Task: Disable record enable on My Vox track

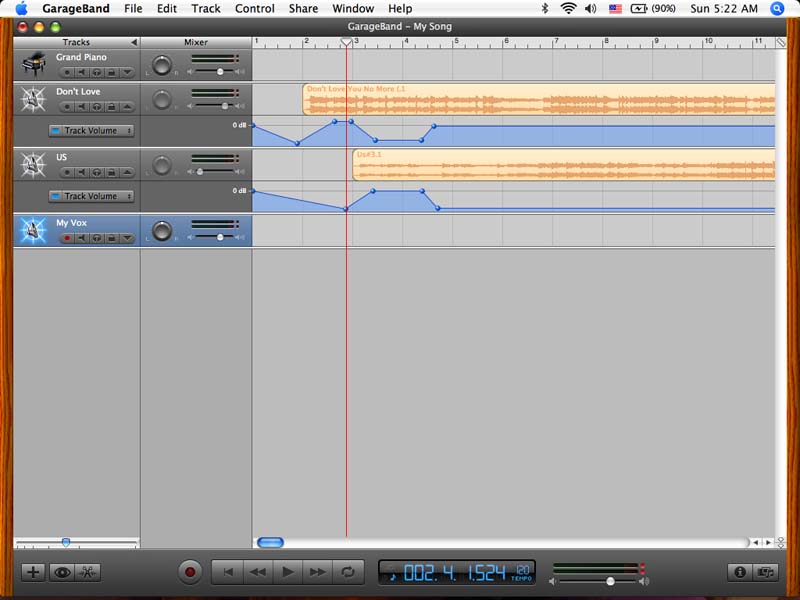Action: click(x=67, y=238)
